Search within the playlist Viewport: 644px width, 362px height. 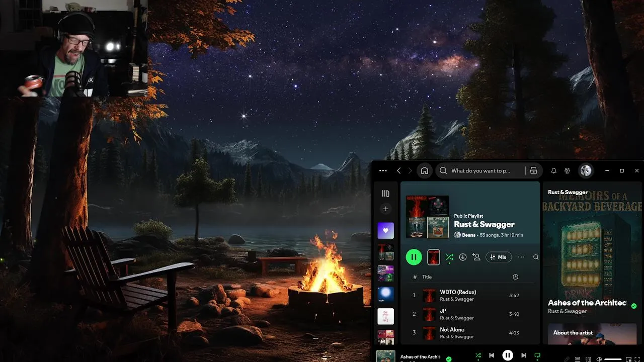pyautogui.click(x=536, y=257)
